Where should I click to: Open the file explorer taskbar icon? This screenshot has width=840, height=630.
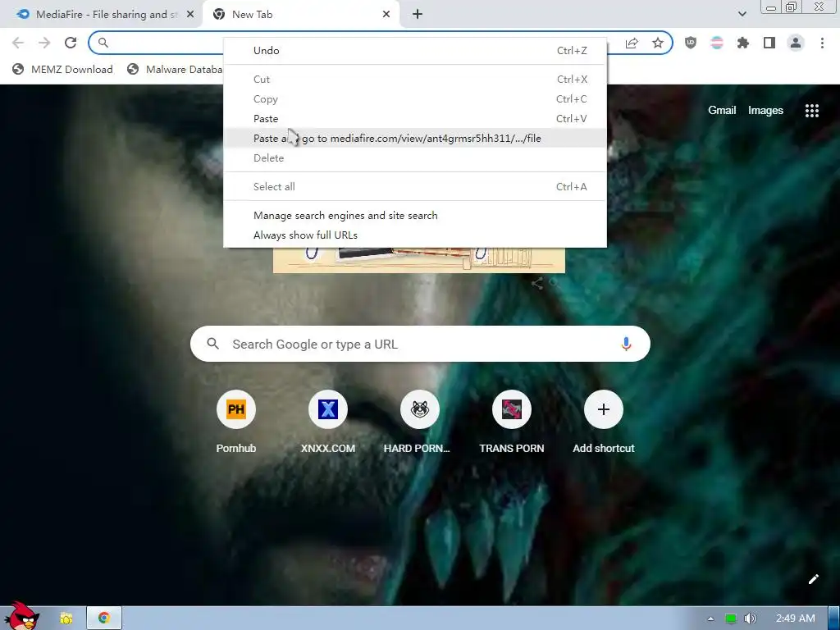pyautogui.click(x=66, y=619)
